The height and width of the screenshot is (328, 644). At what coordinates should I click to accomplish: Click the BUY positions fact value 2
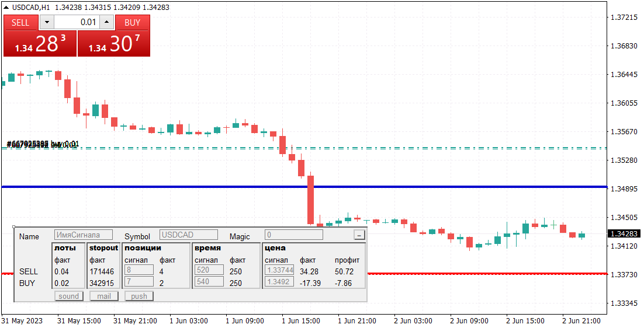161,283
